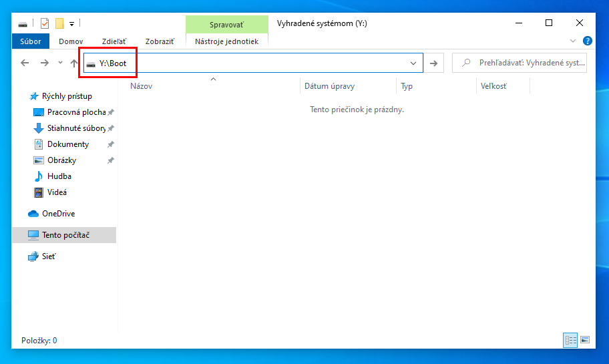Click the Properties icon in quick access toolbar
The height and width of the screenshot is (364, 609).
click(x=45, y=23)
